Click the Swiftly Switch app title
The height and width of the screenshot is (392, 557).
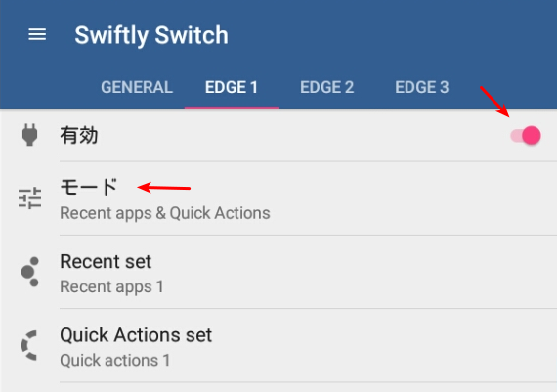(x=151, y=35)
